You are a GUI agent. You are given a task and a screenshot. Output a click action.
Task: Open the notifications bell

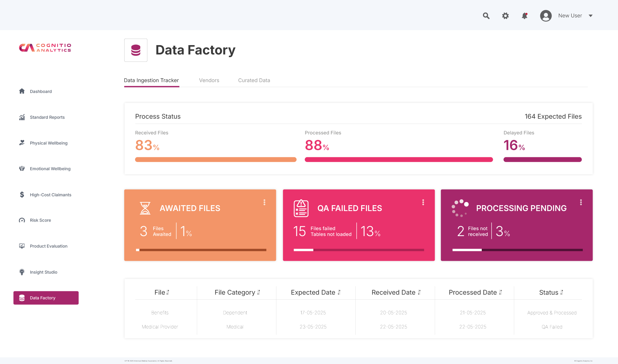tap(524, 16)
